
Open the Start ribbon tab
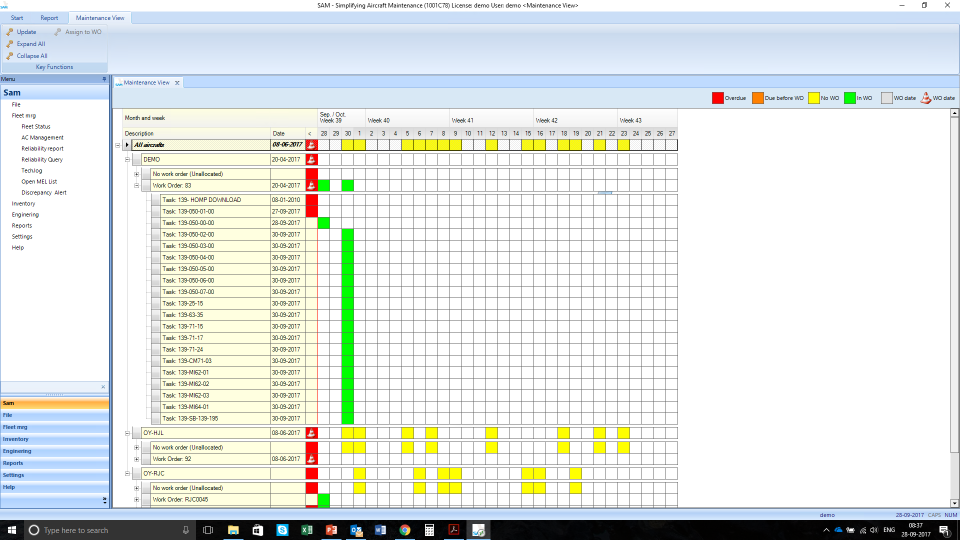pyautogui.click(x=17, y=18)
